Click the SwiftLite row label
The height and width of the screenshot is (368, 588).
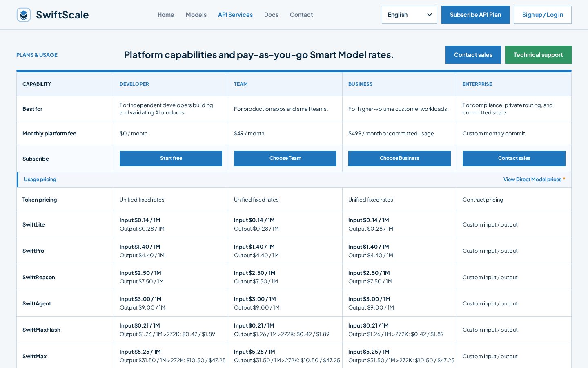[33, 224]
